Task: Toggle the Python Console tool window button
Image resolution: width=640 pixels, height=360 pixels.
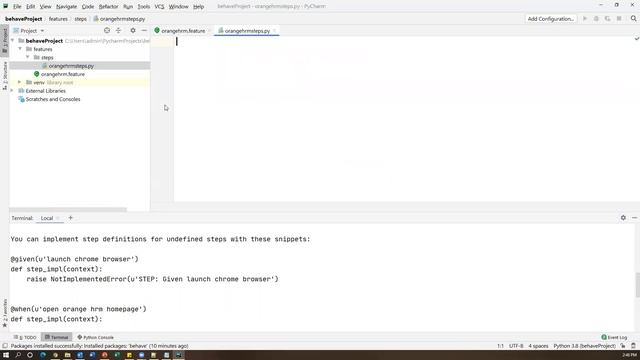Action: tap(96, 337)
